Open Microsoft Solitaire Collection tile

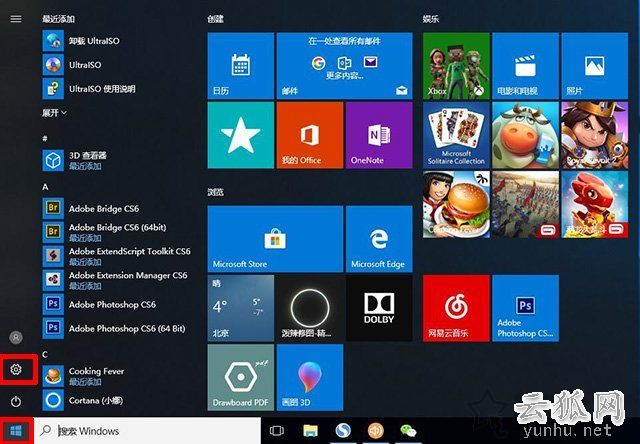456,135
